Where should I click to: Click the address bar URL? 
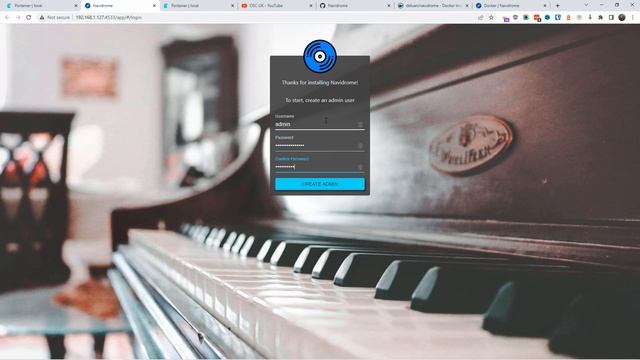[109, 18]
